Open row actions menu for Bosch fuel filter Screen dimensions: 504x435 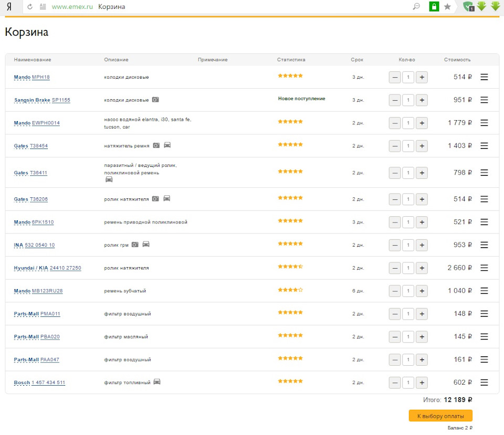pyautogui.click(x=484, y=383)
